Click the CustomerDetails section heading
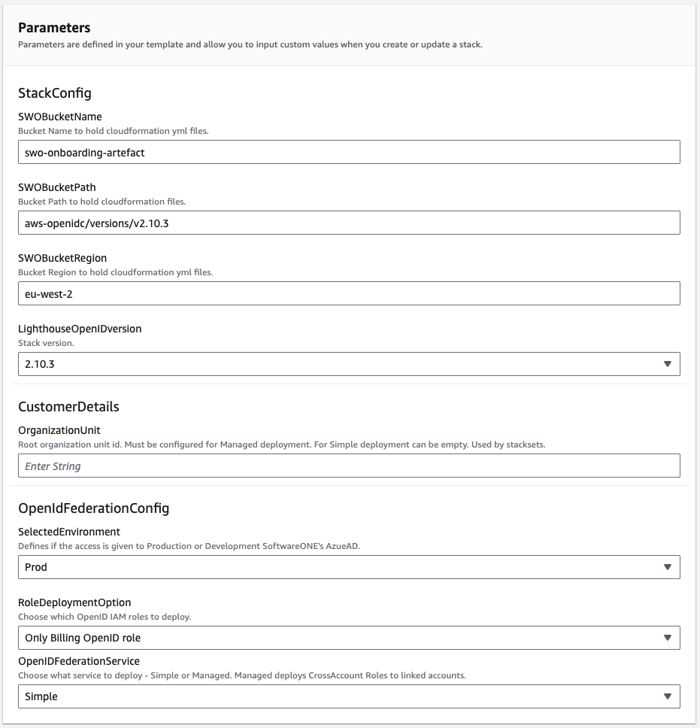The height and width of the screenshot is (728, 700). (68, 407)
